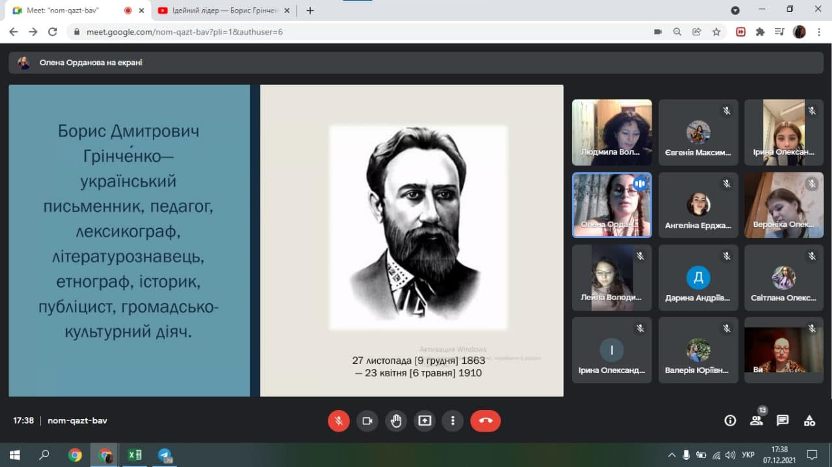This screenshot has width=832, height=467.
Task: Open Chrome Extensions puzzle icon
Action: pyautogui.click(x=760, y=32)
